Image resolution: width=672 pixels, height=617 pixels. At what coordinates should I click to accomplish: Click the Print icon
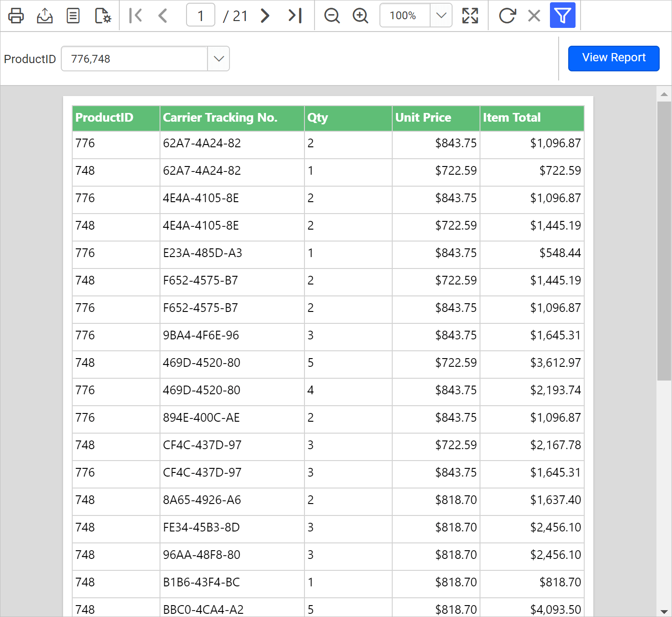(x=16, y=15)
